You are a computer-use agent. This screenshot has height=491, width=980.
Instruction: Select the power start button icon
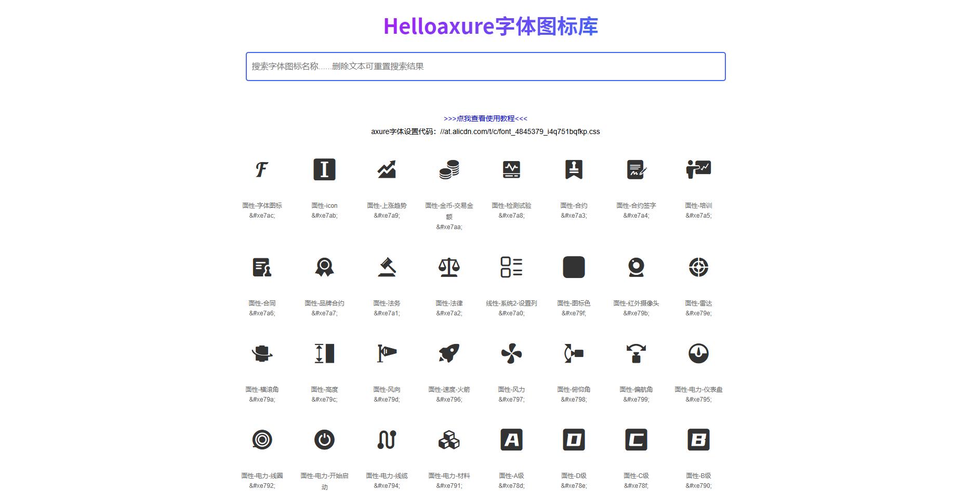tap(324, 440)
